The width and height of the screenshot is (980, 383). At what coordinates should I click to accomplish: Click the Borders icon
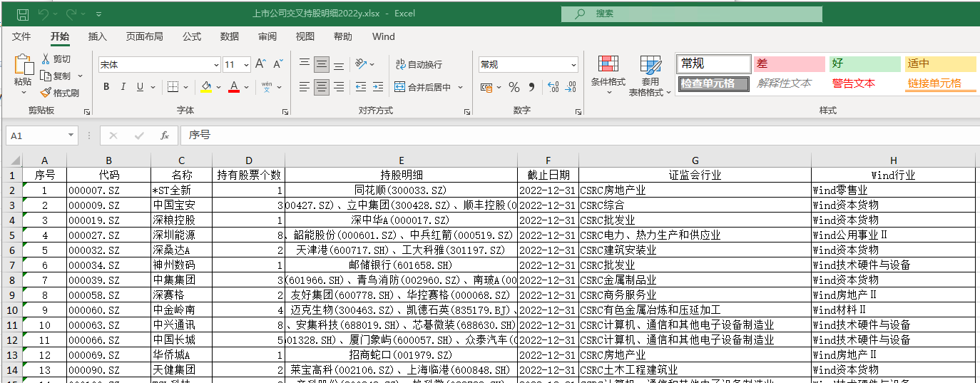(x=173, y=87)
